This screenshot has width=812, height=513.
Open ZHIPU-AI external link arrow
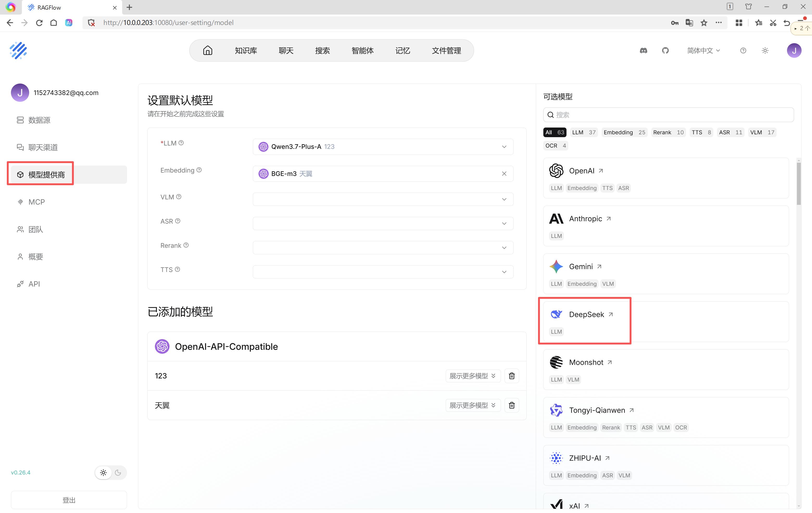(x=607, y=458)
